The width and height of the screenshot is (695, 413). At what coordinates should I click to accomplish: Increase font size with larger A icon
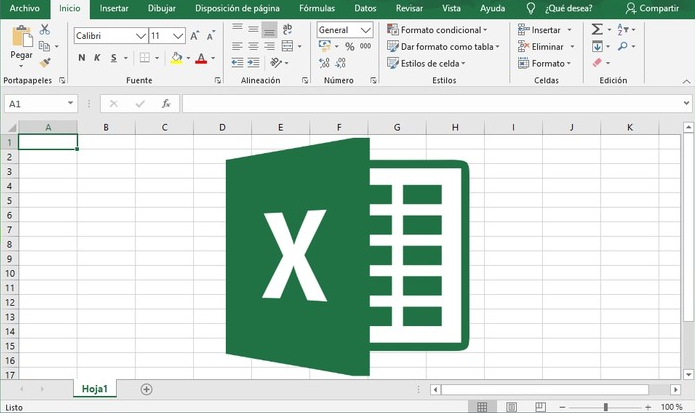tap(194, 36)
